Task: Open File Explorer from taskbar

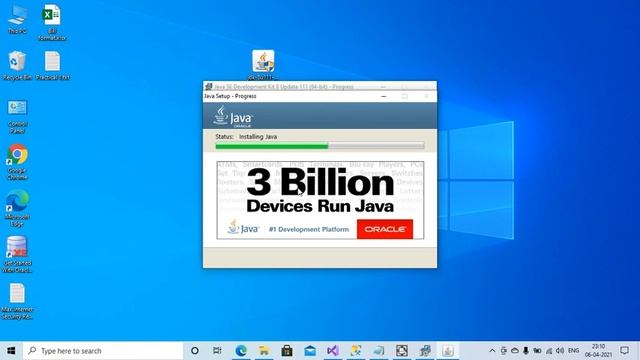Action: [x=264, y=351]
